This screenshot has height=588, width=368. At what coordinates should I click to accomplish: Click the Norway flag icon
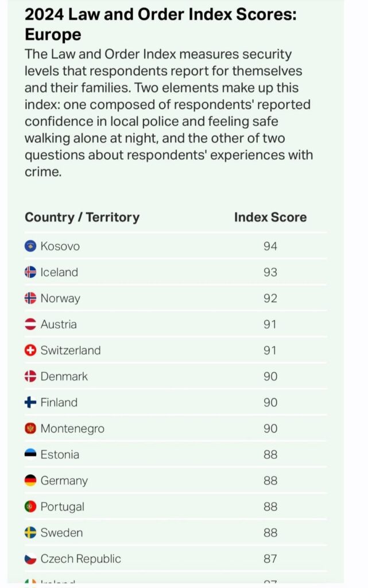30,299
